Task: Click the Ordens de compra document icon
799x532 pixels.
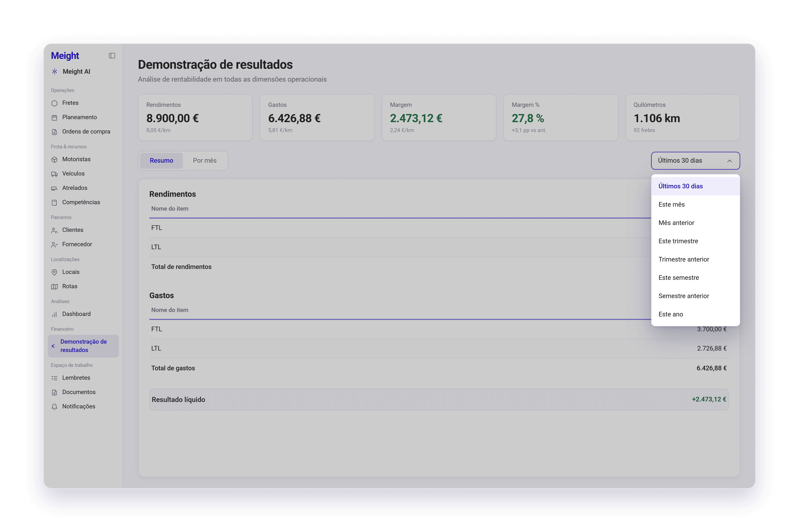Action: [54, 132]
